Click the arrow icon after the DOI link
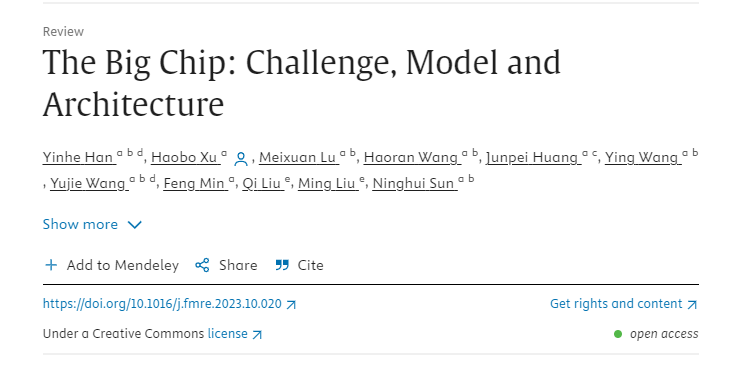This screenshot has width=730, height=374. coord(291,305)
